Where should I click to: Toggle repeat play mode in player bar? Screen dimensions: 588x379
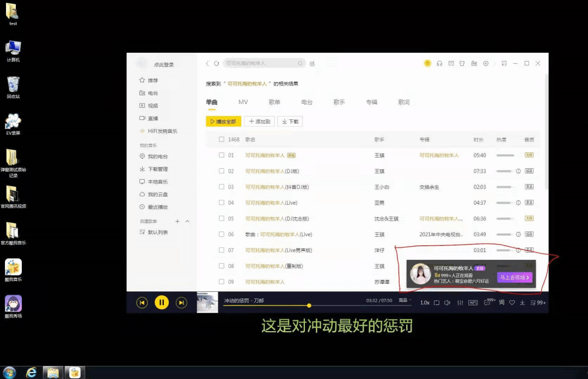[437, 302]
